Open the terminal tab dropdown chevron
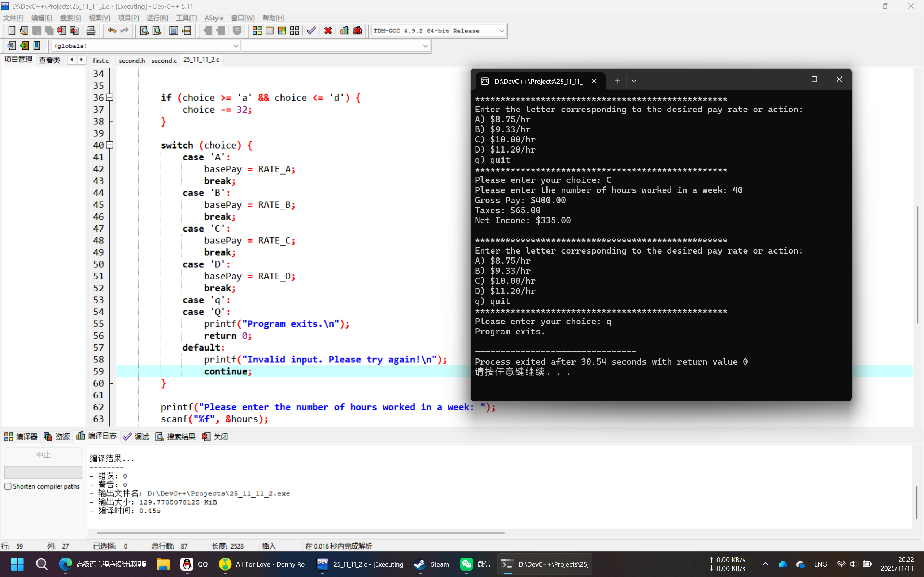924x577 pixels. (634, 81)
